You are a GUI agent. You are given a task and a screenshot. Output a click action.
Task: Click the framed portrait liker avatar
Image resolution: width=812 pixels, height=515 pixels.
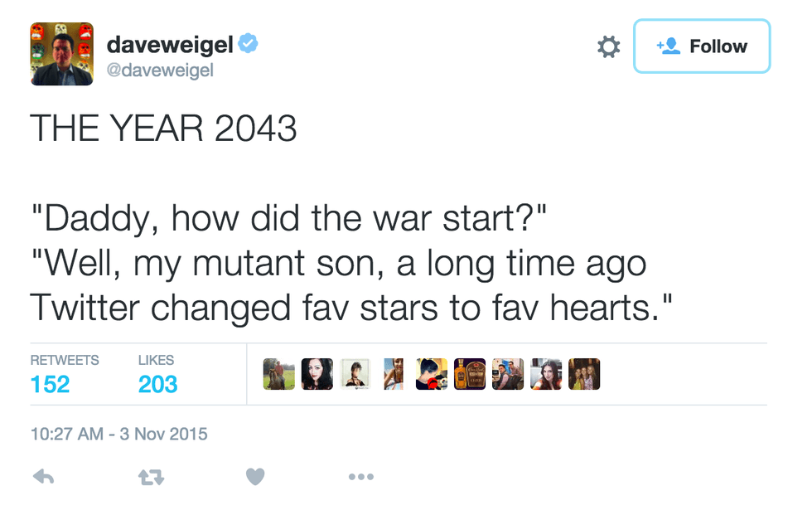pyautogui.click(x=355, y=374)
